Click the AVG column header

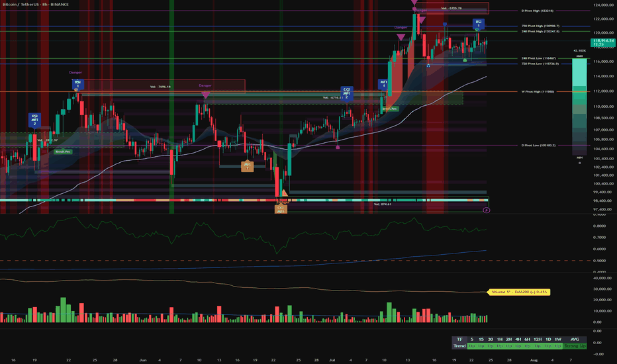click(x=575, y=340)
